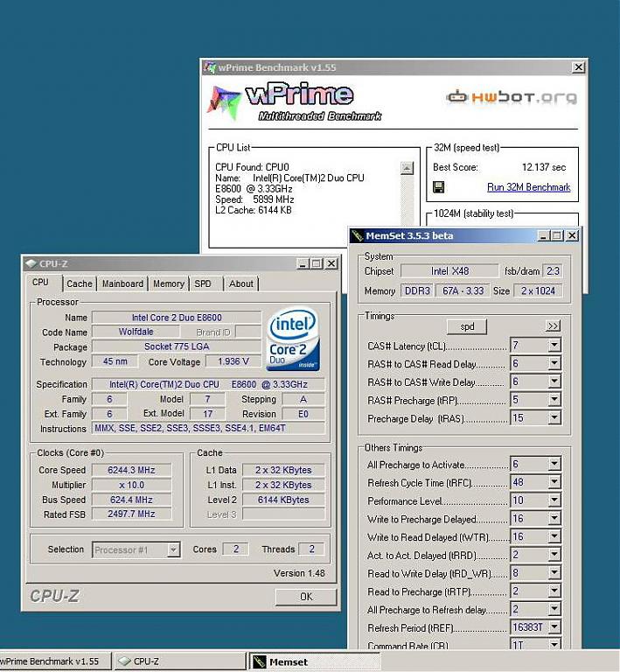Open the Command Rate (CR) dropdown

(x=554, y=644)
